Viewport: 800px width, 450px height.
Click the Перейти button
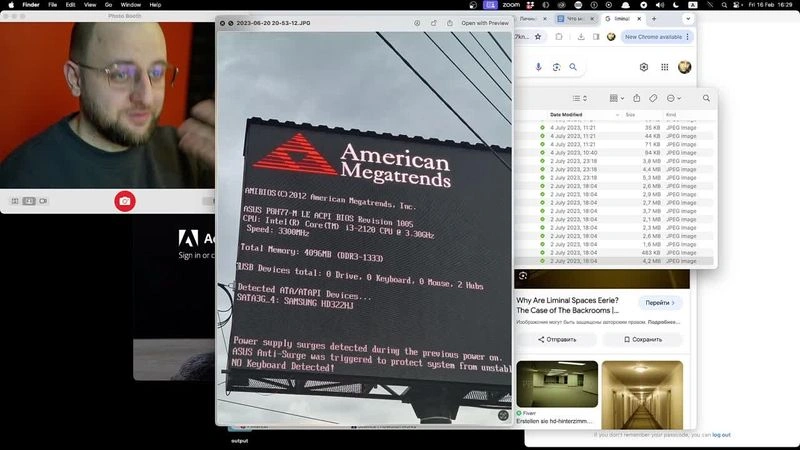660,303
